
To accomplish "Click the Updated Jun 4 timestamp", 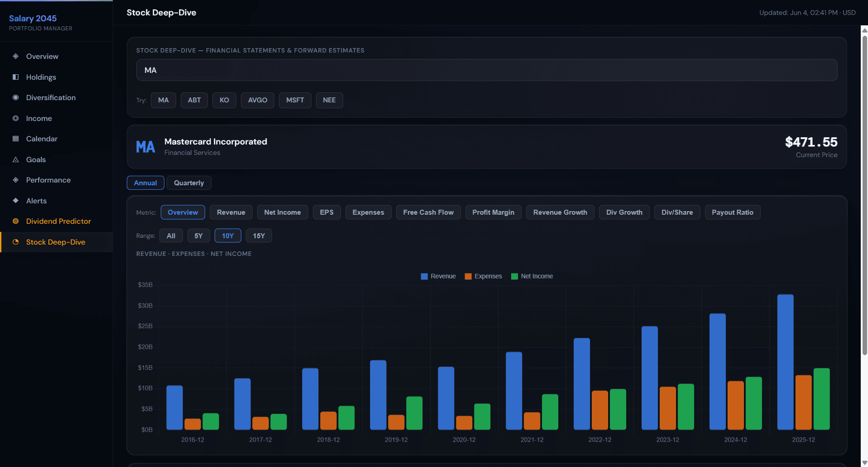I will point(807,13).
